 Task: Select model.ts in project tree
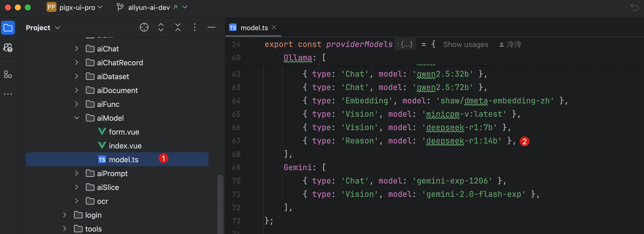tap(117, 159)
